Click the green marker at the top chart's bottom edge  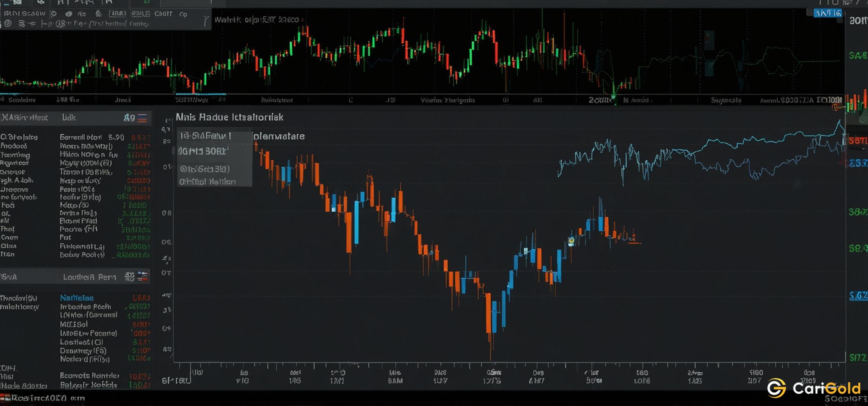tap(613, 97)
